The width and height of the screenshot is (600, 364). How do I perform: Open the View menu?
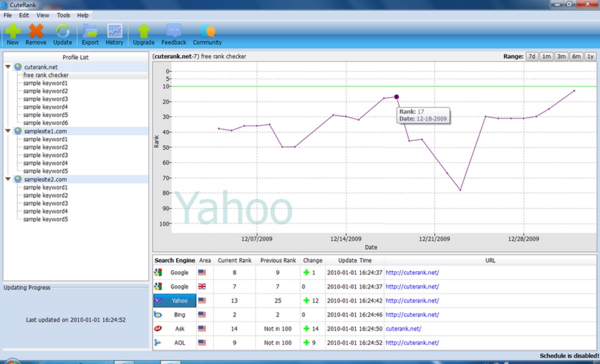pyautogui.click(x=43, y=15)
